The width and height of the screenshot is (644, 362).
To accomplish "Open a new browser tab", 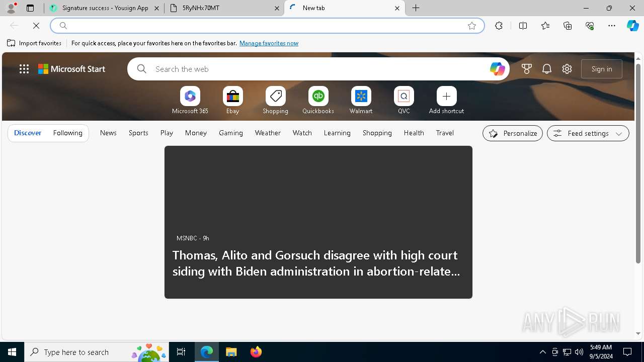I will click(x=416, y=8).
